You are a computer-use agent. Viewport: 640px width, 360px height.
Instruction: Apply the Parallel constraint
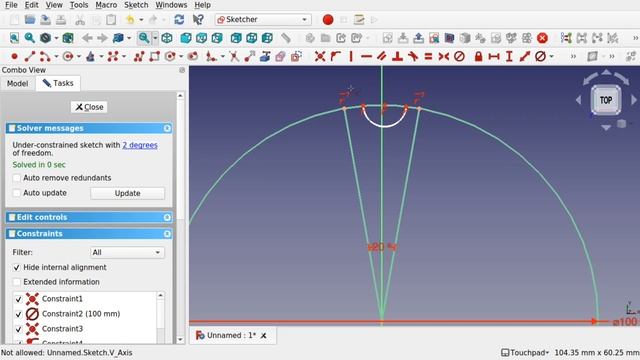382,56
